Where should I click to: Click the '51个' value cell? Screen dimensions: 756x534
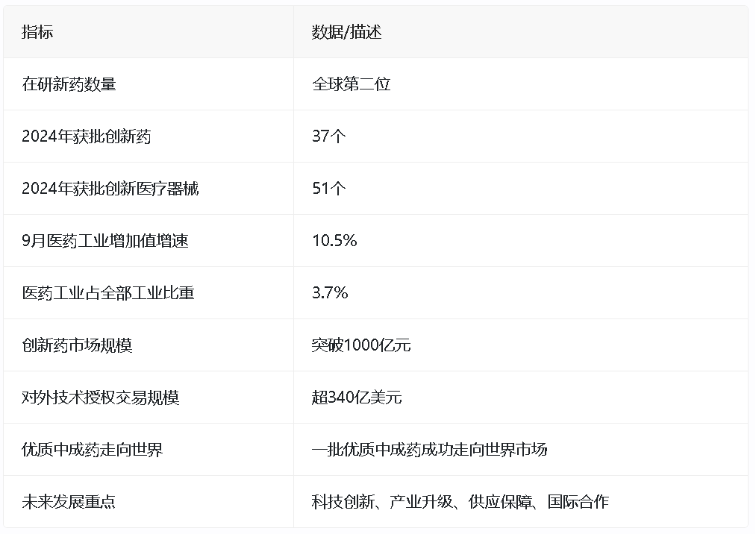328,189
